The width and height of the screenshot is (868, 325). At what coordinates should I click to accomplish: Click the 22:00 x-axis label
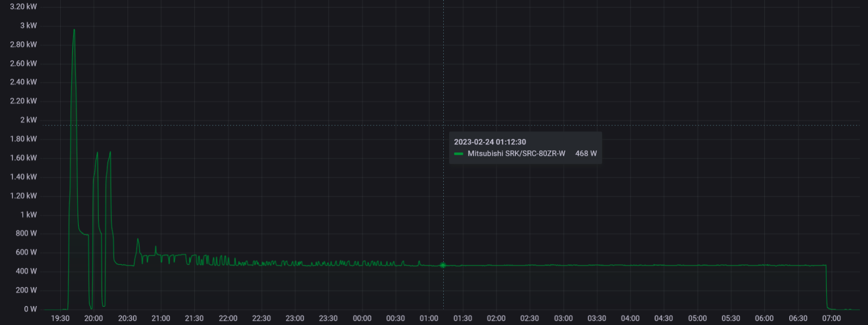tap(228, 318)
